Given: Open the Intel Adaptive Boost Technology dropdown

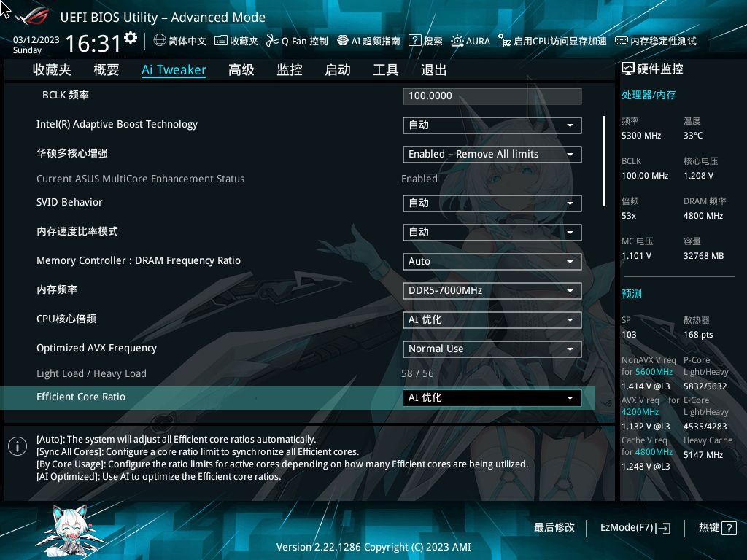Looking at the screenshot, I should [x=492, y=125].
